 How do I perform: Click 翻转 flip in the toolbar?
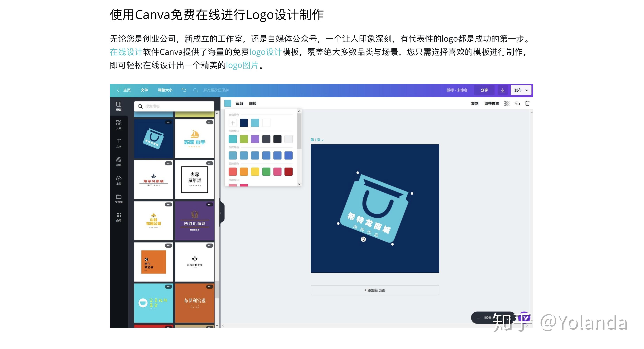[x=253, y=103]
